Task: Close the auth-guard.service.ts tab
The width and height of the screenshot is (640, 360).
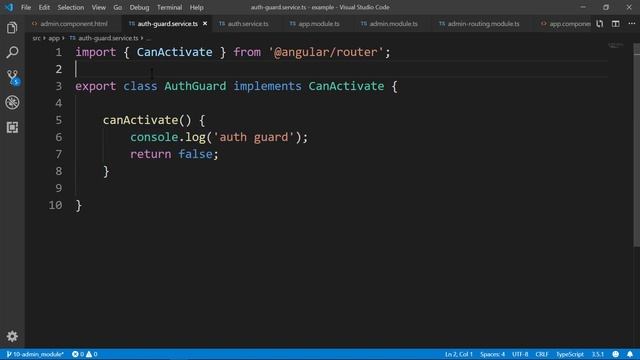Action: point(205,24)
